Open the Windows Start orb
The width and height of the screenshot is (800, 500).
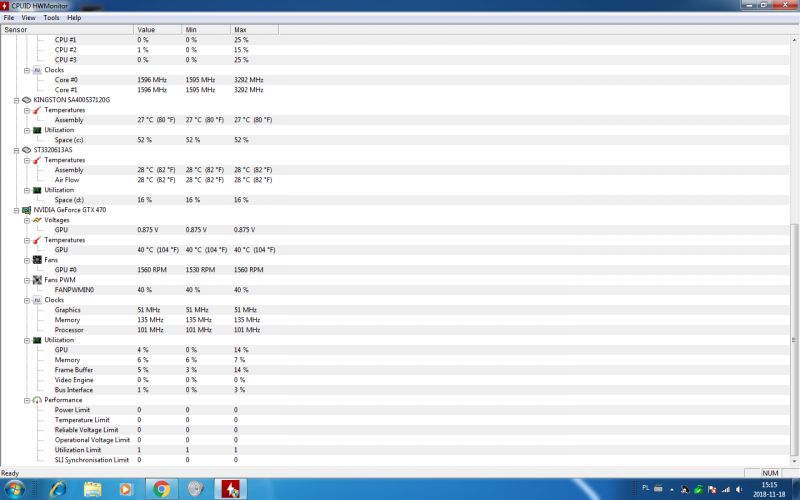click(x=14, y=489)
